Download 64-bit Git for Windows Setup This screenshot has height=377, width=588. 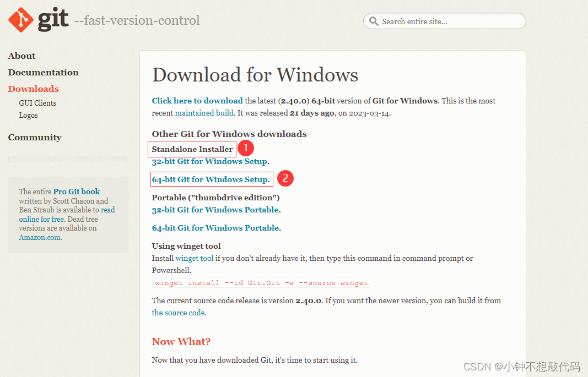(209, 179)
